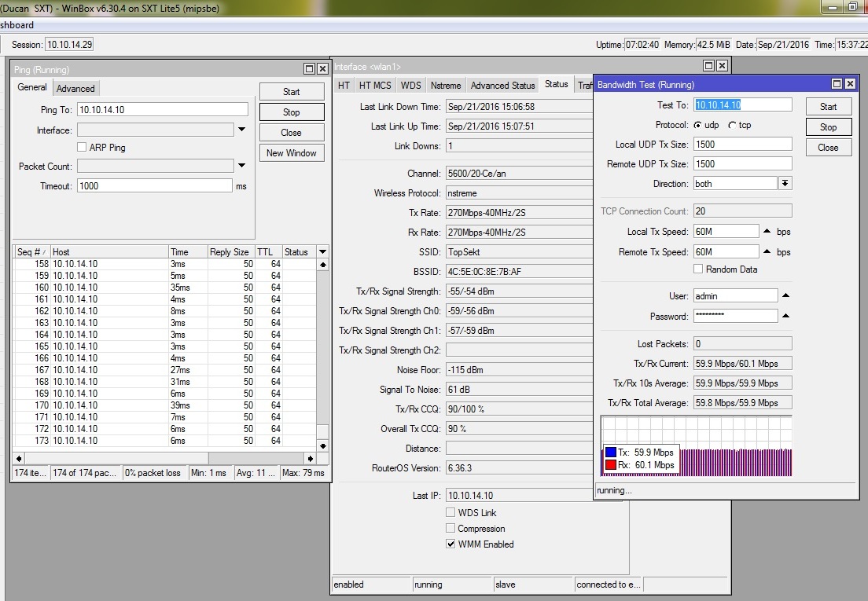Collapse the Password field arrow
The height and width of the screenshot is (601, 868).
pos(785,316)
